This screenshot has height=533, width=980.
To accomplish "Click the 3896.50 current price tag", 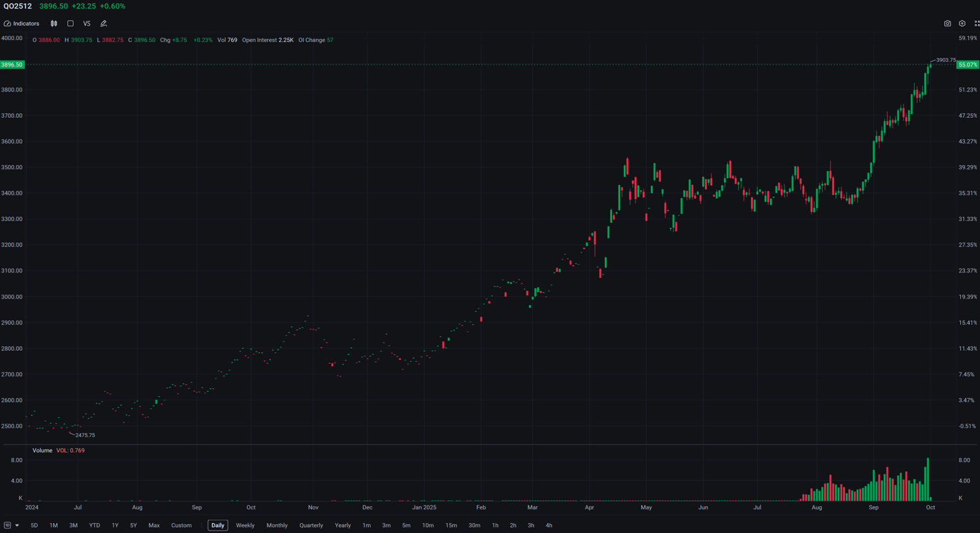I will 13,64.
